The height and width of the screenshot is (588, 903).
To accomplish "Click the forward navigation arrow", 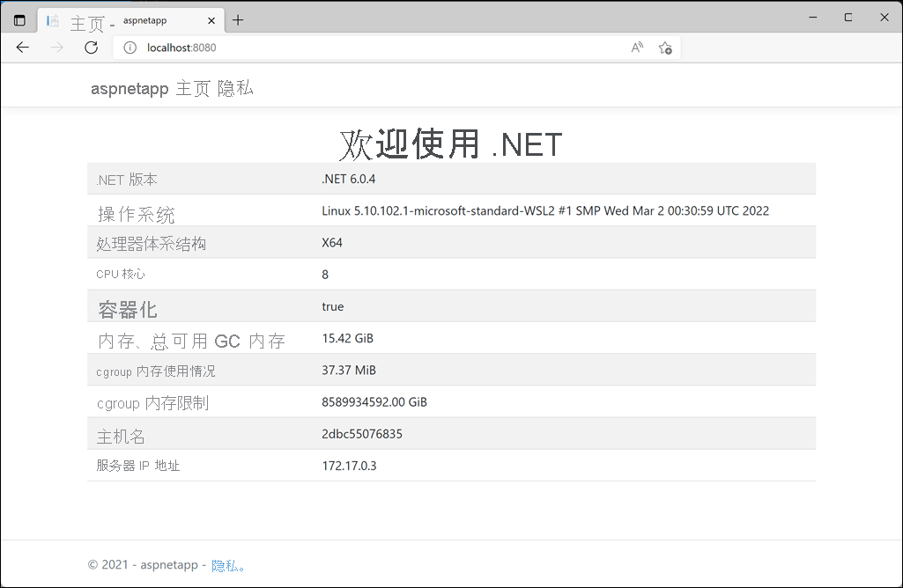I will point(56,48).
